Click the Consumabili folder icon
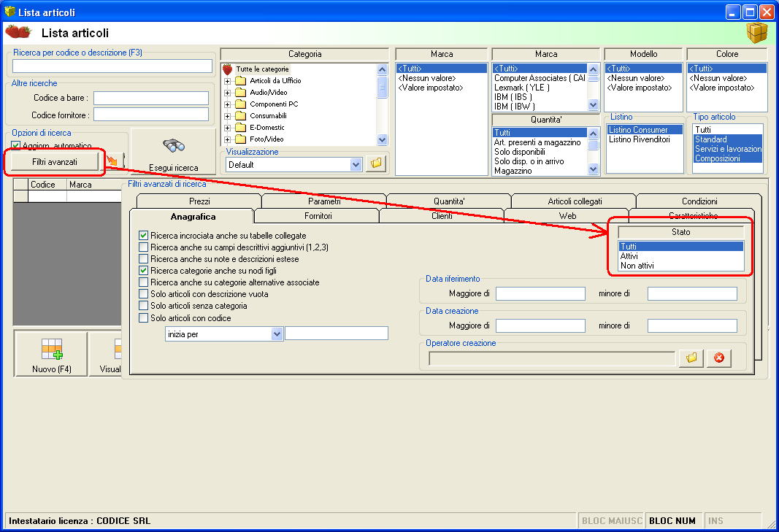779x532 pixels. point(241,116)
